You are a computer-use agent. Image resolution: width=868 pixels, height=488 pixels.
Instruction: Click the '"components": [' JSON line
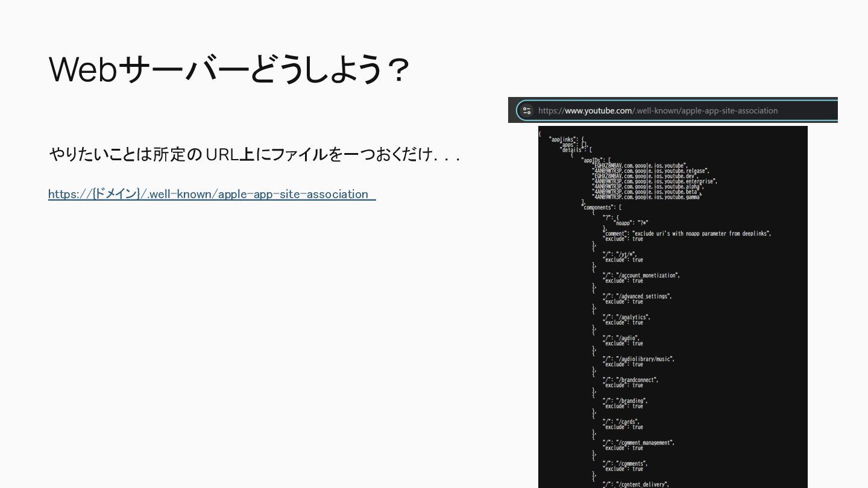click(602, 207)
